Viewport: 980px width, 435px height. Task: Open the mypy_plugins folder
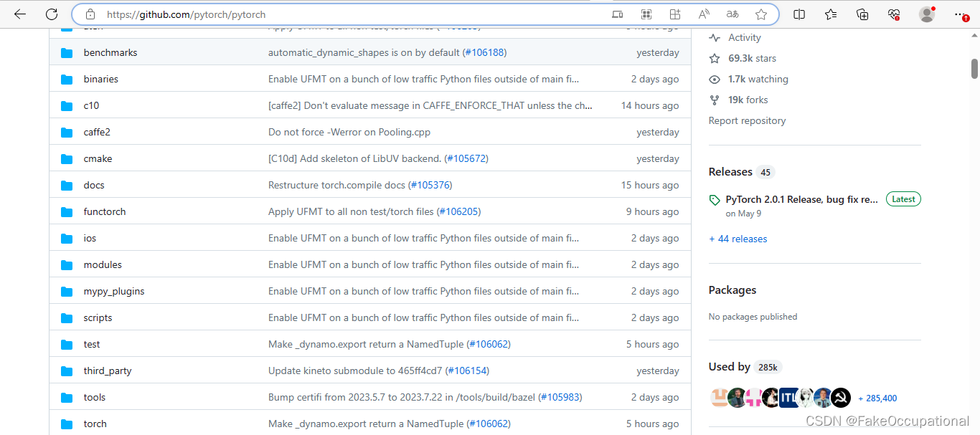pyautogui.click(x=114, y=291)
